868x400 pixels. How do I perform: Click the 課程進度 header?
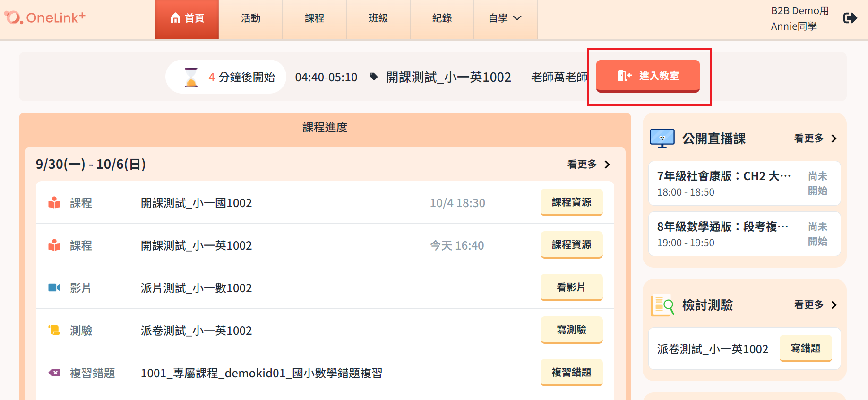pos(325,127)
